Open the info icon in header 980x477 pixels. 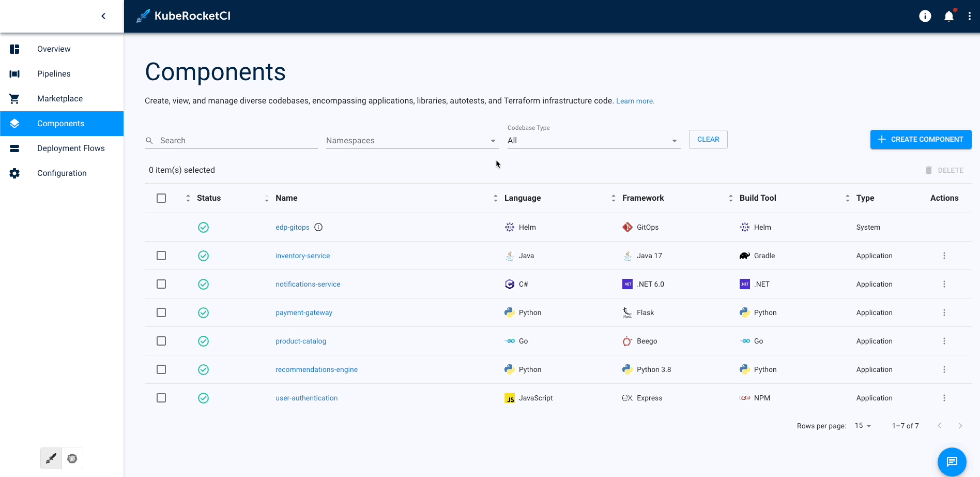[925, 17]
